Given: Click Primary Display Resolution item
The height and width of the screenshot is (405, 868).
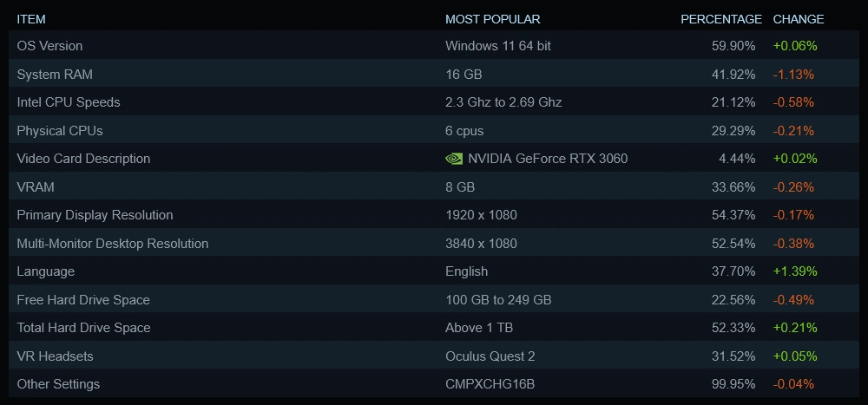Looking at the screenshot, I should 95,215.
